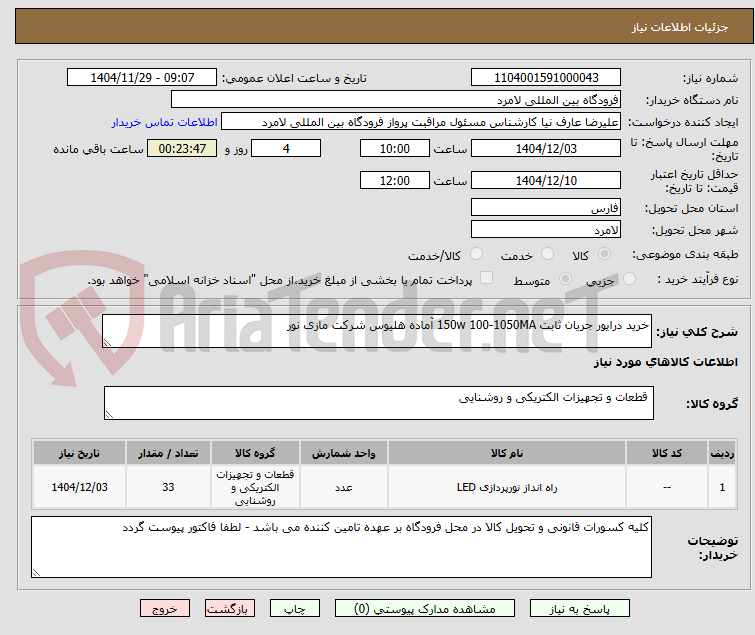Image resolution: width=755 pixels, height=635 pixels.
Task: Click the نام کالا column header
Action: 507,453
